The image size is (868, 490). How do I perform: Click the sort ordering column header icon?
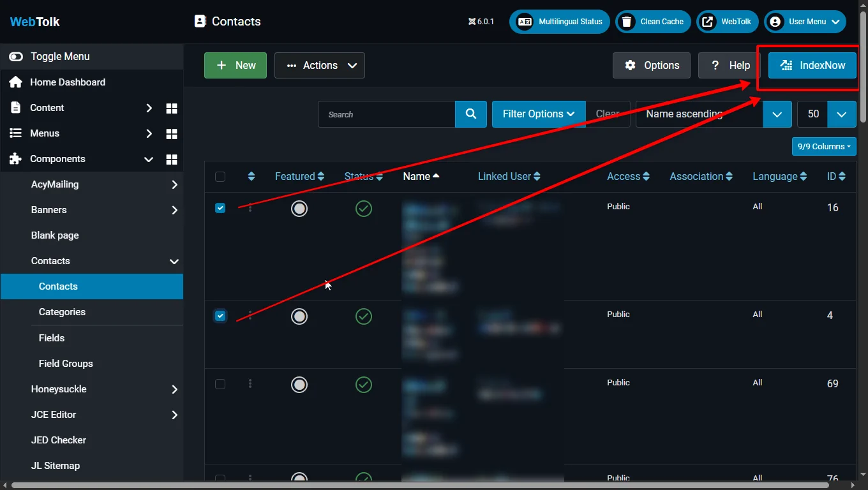coord(251,177)
